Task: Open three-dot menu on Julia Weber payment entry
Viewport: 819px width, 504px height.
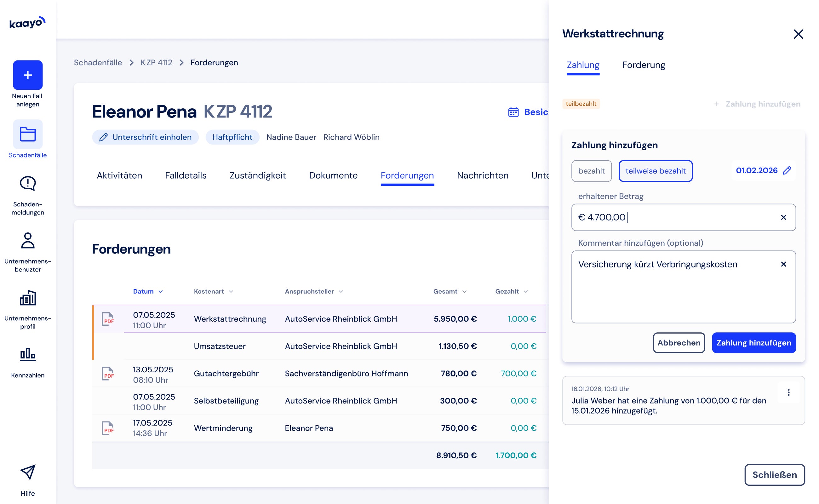Action: pyautogui.click(x=789, y=392)
